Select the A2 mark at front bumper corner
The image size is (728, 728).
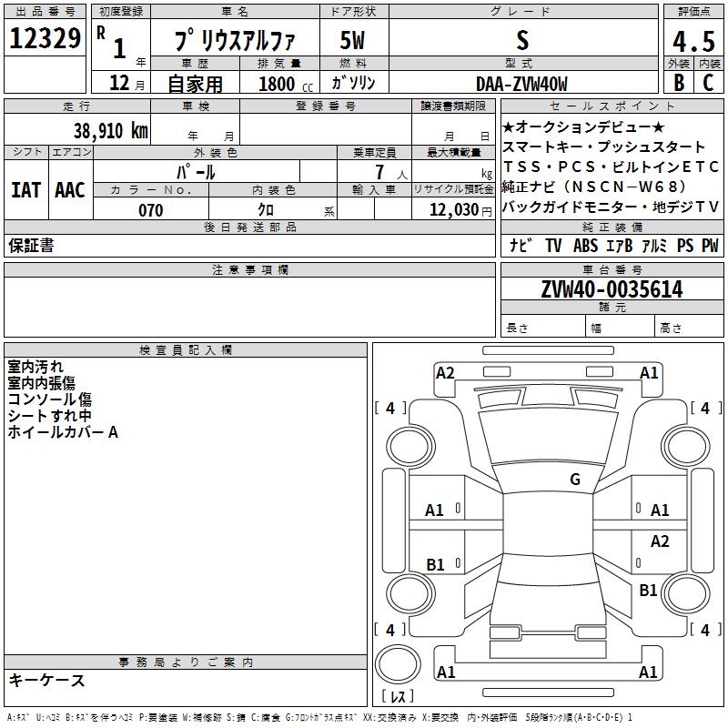point(445,373)
